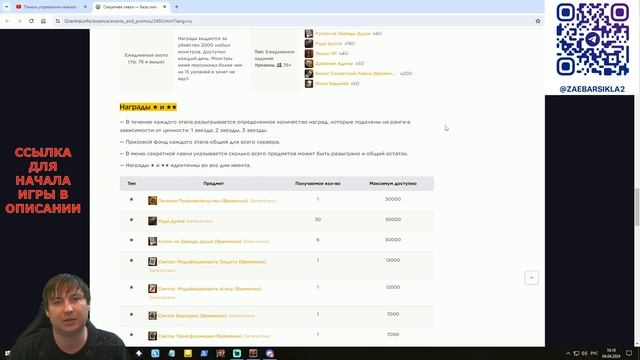Click the Древняя Адена x50 icon
Viewport: 640px width, 360px height.
coord(309,63)
